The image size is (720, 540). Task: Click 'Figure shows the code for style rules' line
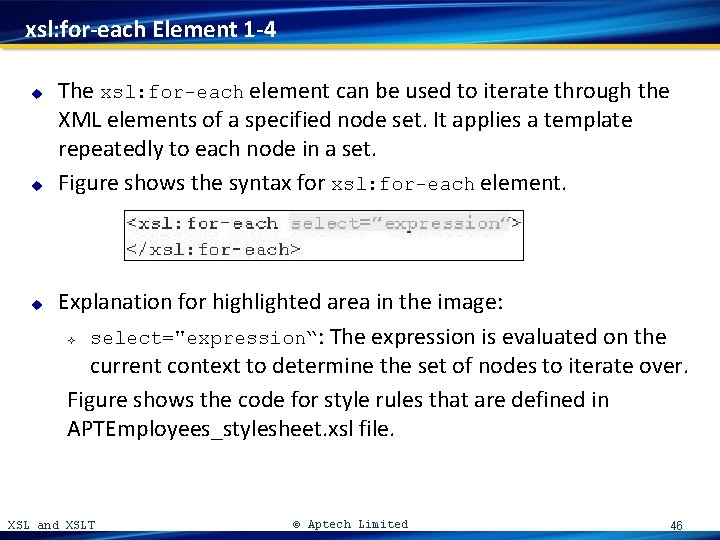338,400
